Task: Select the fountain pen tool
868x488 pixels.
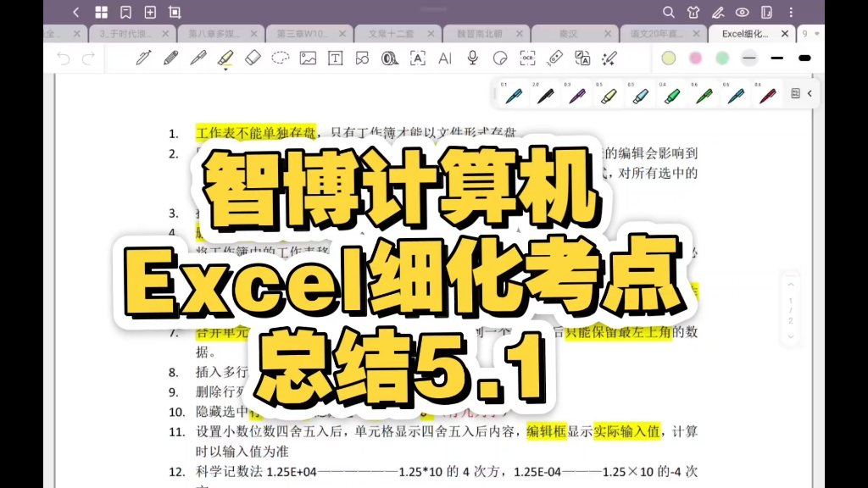Action: pyautogui.click(x=143, y=58)
